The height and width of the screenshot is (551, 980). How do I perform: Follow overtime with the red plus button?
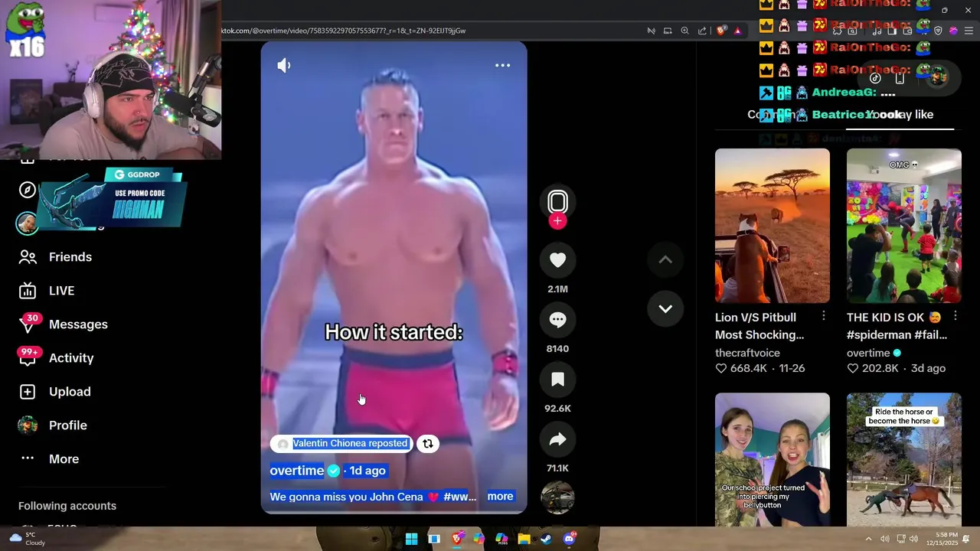point(557,221)
